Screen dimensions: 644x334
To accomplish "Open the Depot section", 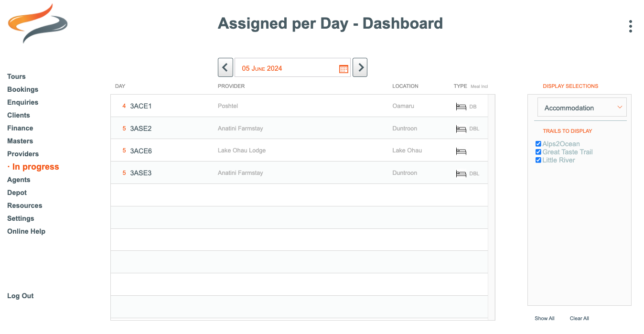I will pyautogui.click(x=17, y=193).
